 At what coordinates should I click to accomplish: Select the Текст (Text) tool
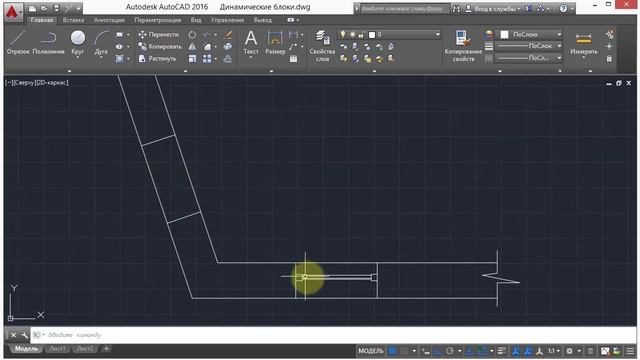coord(251,42)
